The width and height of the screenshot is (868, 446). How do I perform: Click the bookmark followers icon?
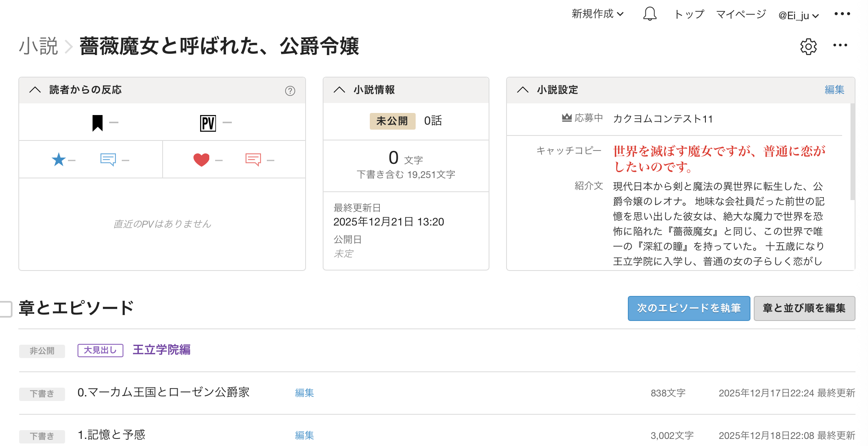(98, 123)
